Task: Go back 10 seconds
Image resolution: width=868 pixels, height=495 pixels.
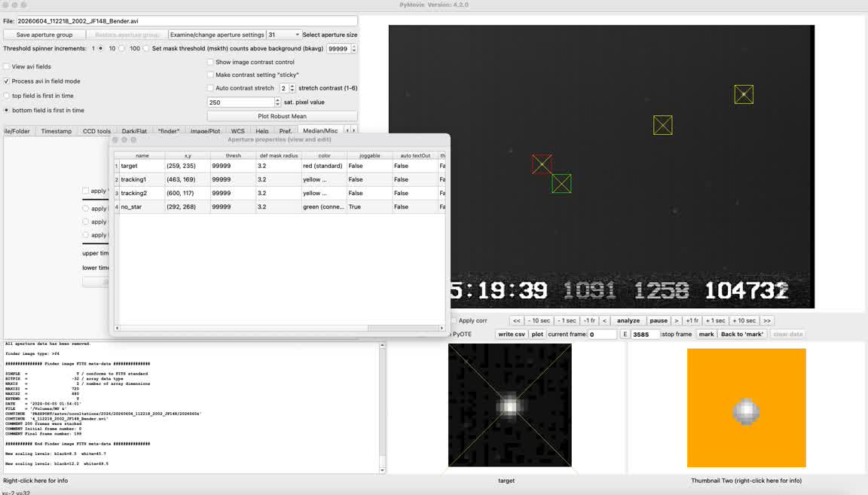Action: (x=539, y=321)
